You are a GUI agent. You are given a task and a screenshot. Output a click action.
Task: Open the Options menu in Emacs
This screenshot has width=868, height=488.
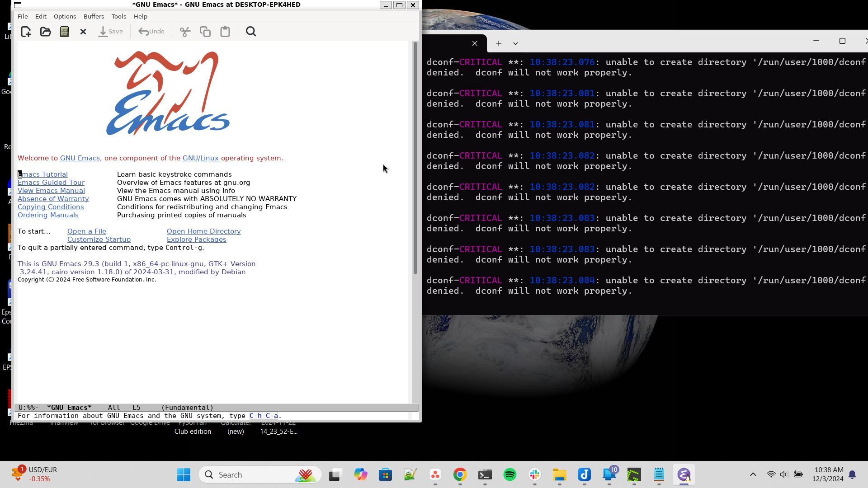[65, 16]
